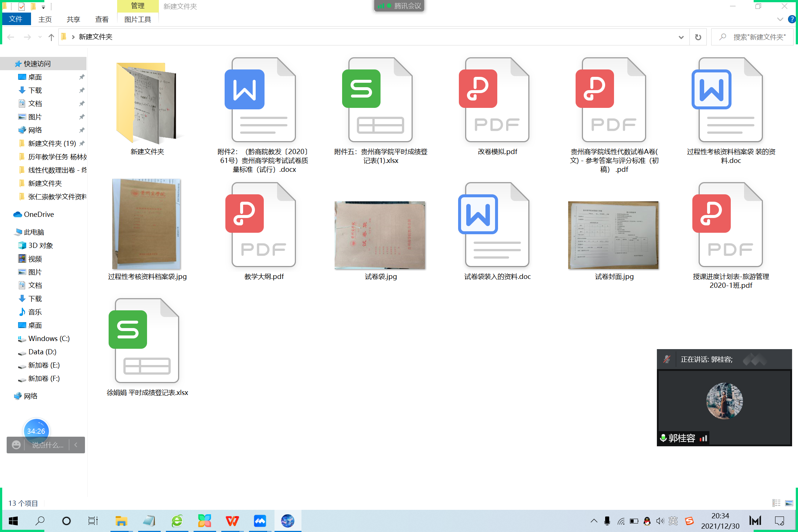This screenshot has width=798, height=532.
Task: Select OneDrive in the navigation pane
Action: pyautogui.click(x=38, y=214)
